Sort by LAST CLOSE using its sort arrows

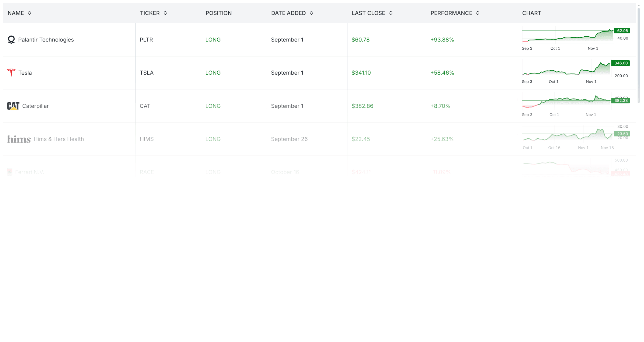click(391, 13)
